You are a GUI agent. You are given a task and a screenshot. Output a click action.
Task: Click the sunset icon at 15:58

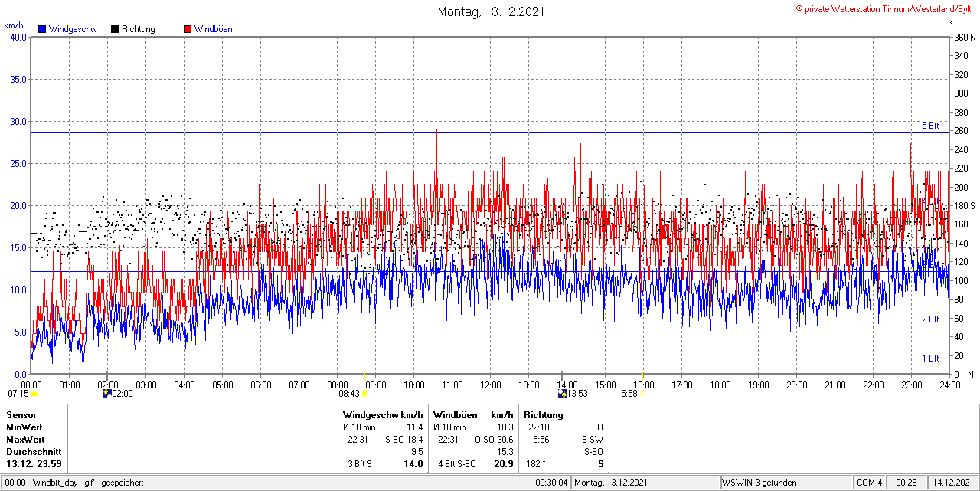[x=642, y=395]
